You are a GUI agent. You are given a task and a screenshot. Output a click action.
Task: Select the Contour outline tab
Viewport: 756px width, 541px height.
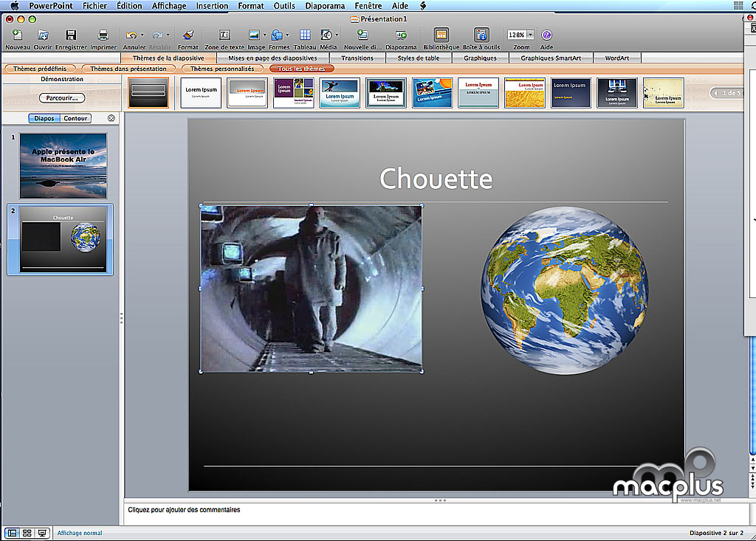click(x=76, y=118)
